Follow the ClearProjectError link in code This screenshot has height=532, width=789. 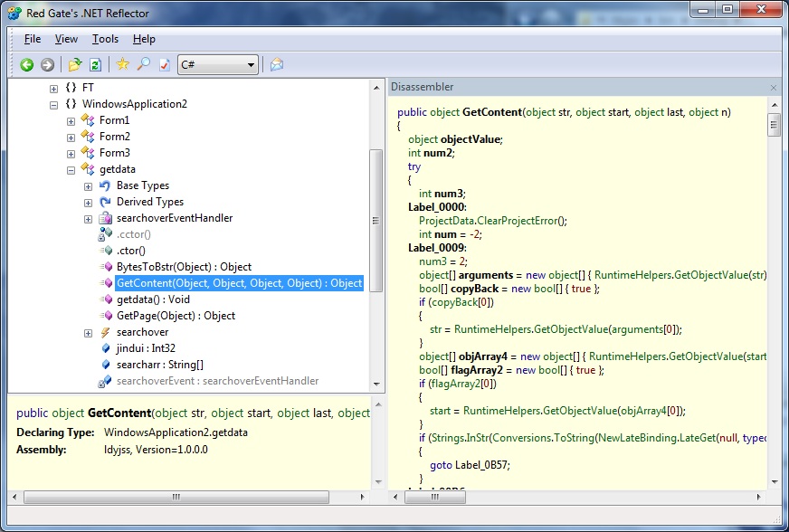(518, 221)
